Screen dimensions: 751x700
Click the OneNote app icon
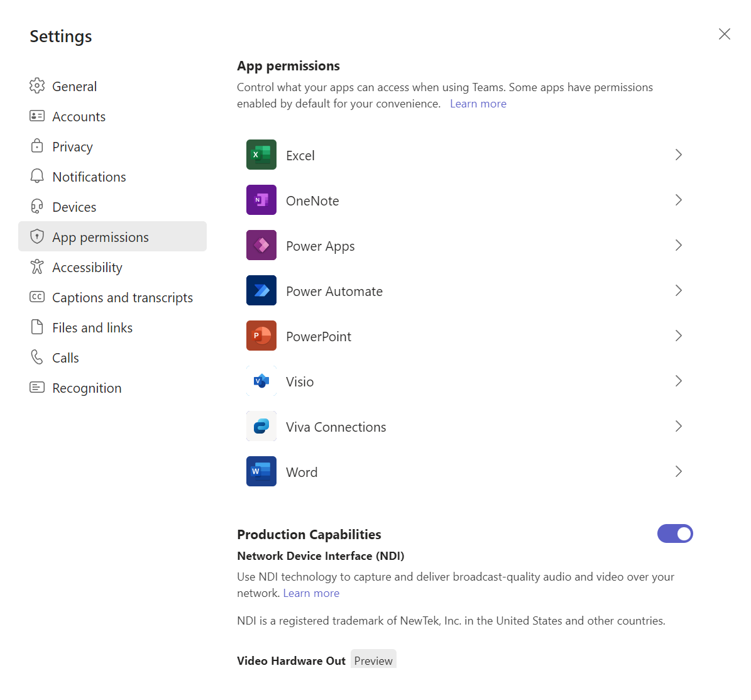point(261,200)
